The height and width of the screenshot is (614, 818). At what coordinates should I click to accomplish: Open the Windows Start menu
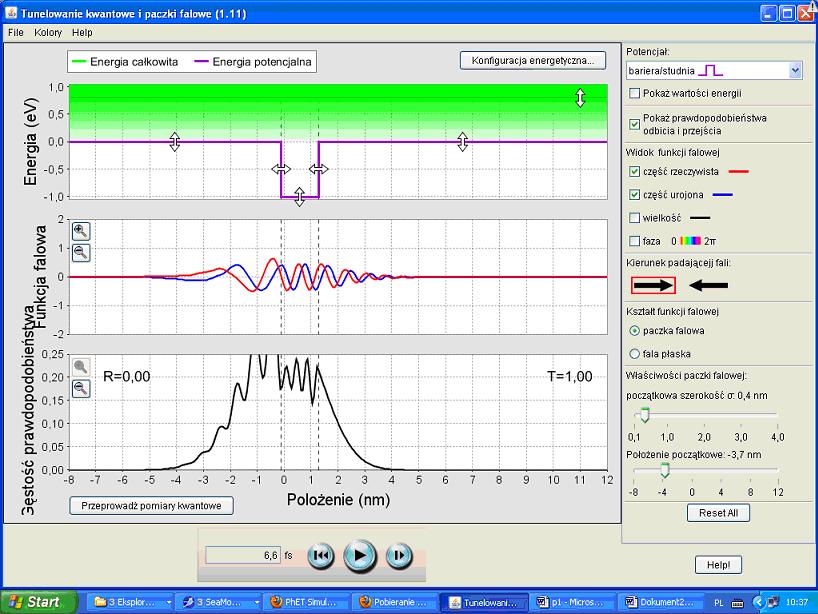pos(37,602)
